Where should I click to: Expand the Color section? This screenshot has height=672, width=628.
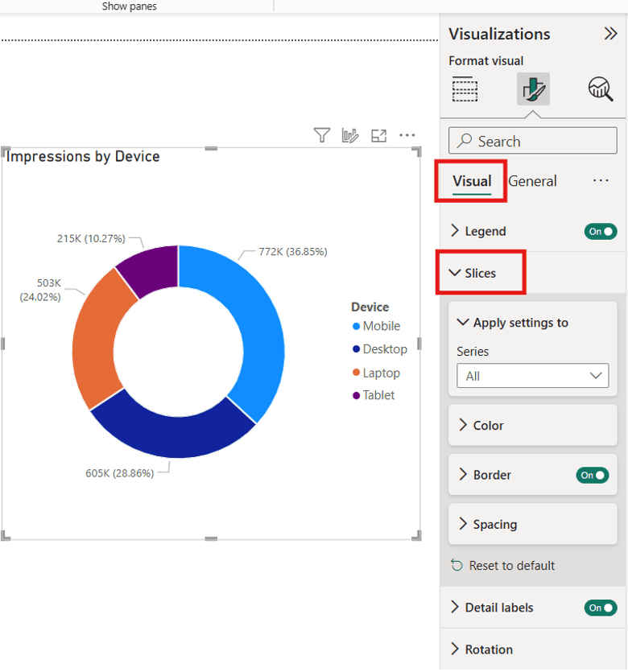coord(488,426)
